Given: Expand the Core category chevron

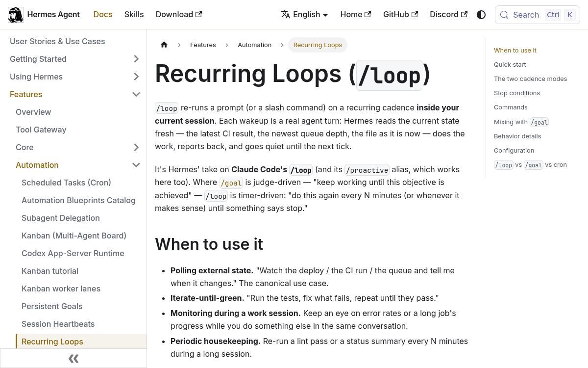Looking at the screenshot, I should tap(136, 147).
